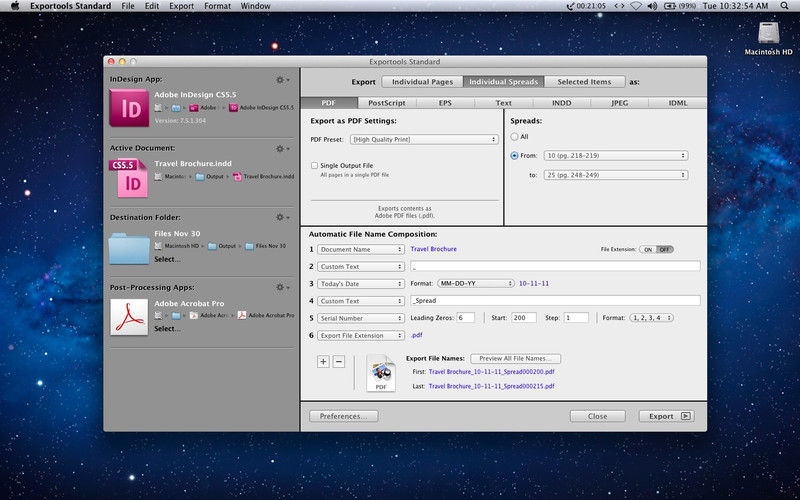Click Preview All File Names... button
This screenshot has height=500, width=800.
[x=515, y=359]
